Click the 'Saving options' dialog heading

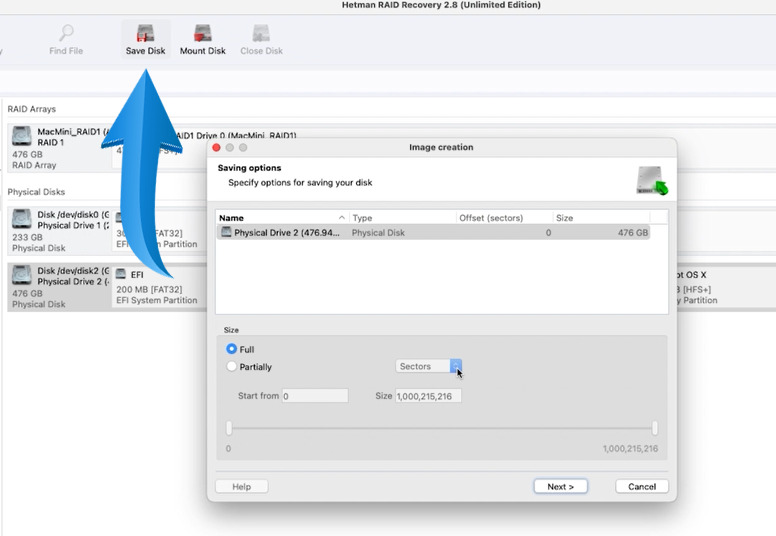pyautogui.click(x=249, y=168)
